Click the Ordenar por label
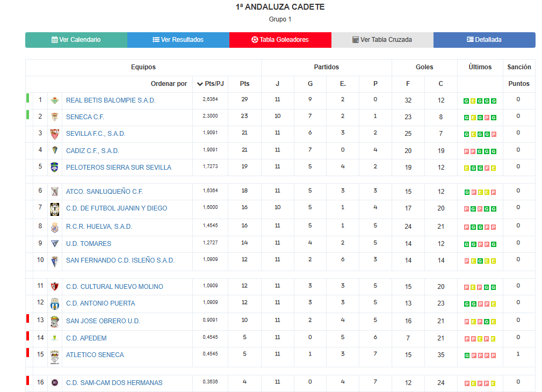This screenshot has height=392, width=542. coord(169,84)
